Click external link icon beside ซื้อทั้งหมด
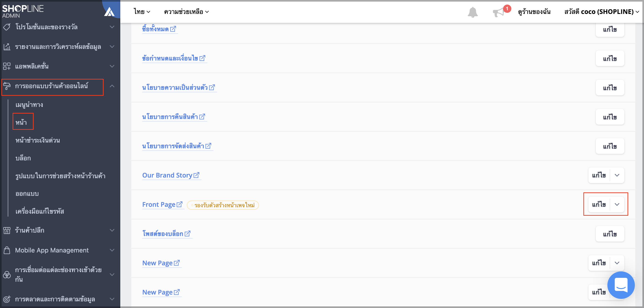 click(173, 29)
